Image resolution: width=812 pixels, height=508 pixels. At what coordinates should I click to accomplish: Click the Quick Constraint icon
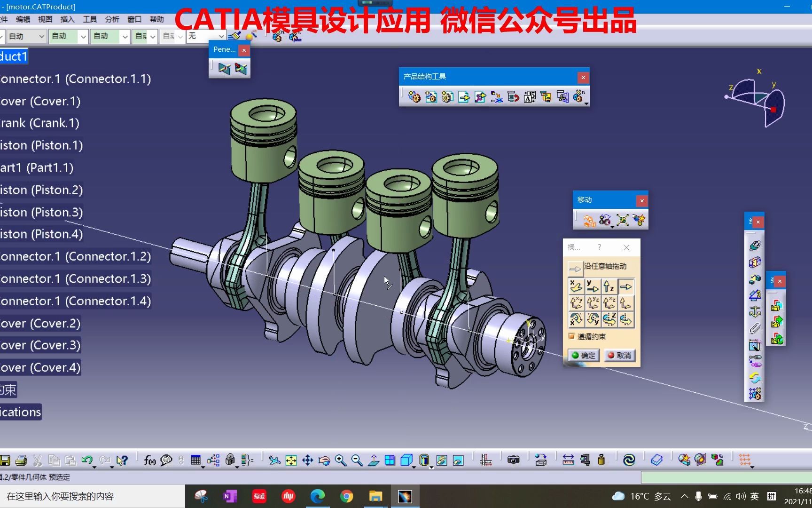755,345
